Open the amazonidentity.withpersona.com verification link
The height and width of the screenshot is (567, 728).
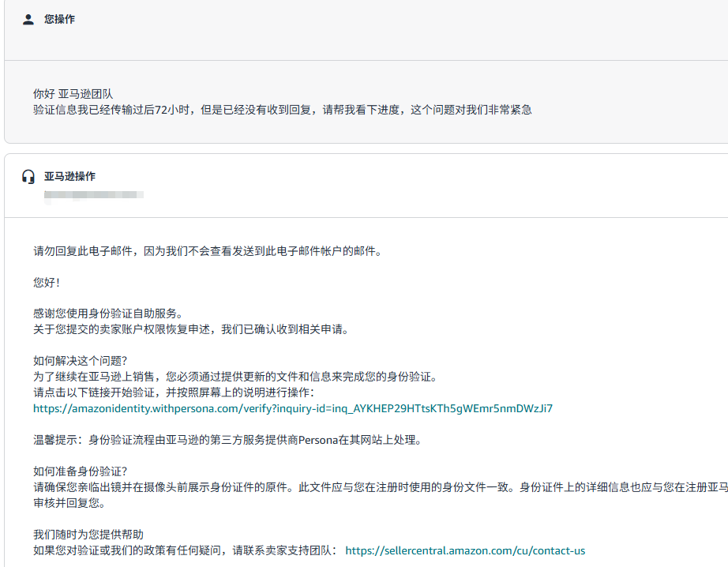(x=293, y=408)
